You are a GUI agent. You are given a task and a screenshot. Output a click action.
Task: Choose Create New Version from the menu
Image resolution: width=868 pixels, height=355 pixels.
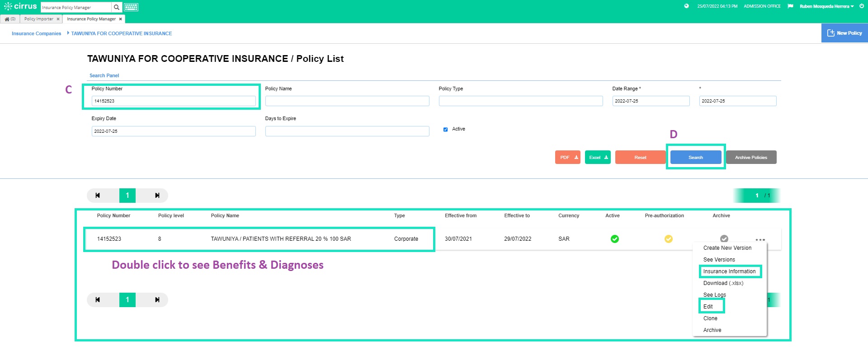pyautogui.click(x=727, y=248)
